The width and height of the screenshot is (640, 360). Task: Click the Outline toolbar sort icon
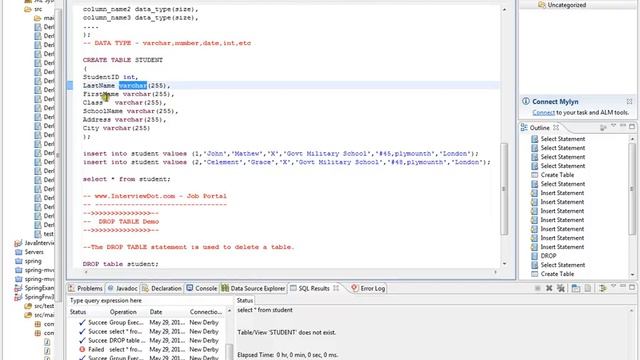603,128
